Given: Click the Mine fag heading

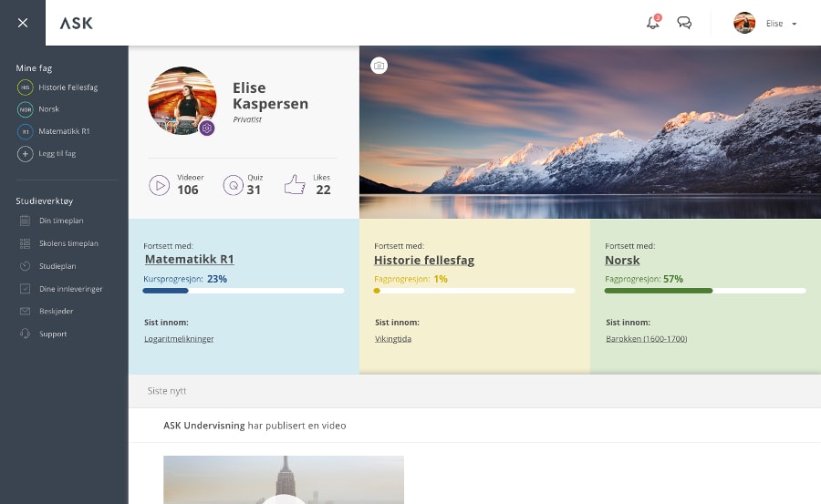Looking at the screenshot, I should click(x=34, y=68).
